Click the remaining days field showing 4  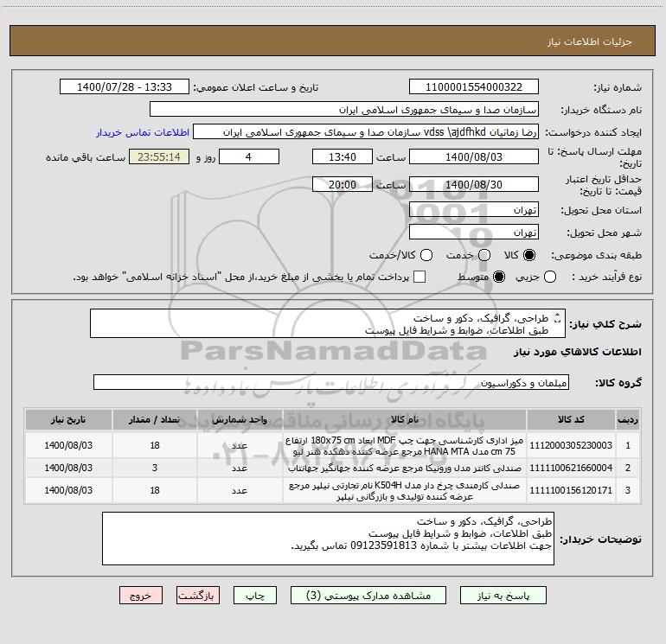tap(249, 156)
